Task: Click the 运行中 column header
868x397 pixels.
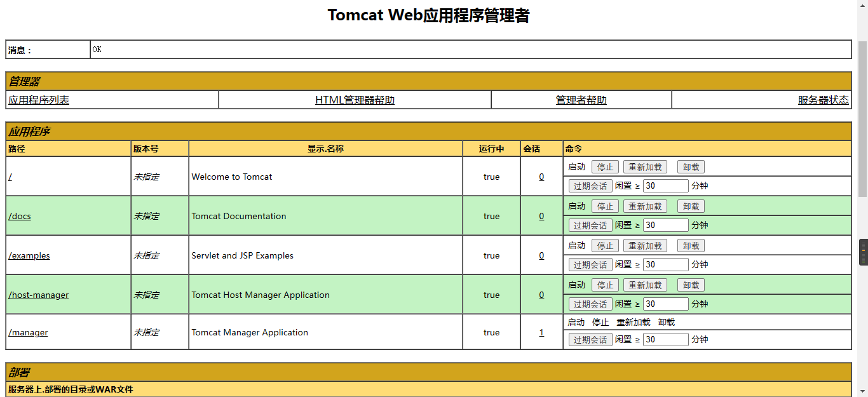Action: (x=491, y=149)
